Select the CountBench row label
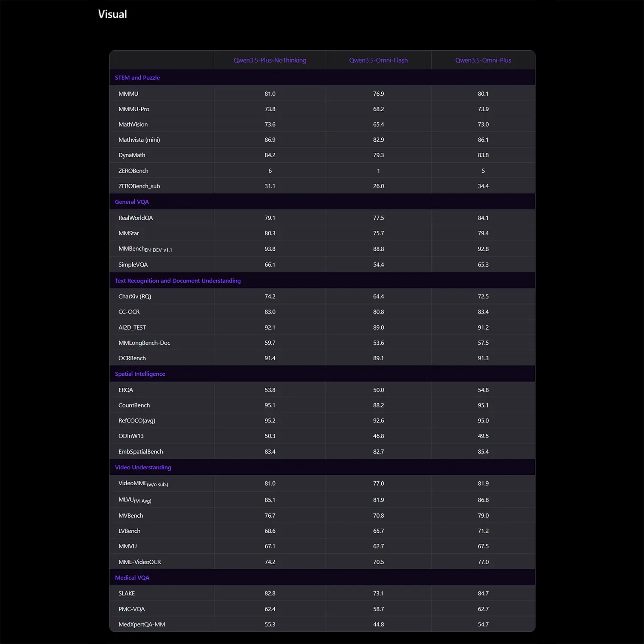This screenshot has width=644, height=644. click(x=134, y=405)
